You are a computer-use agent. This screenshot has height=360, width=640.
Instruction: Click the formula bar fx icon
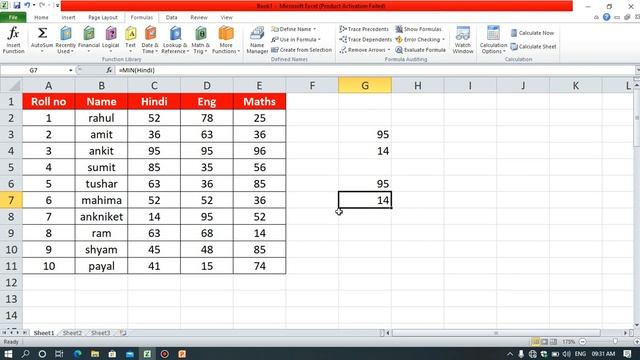point(109,70)
